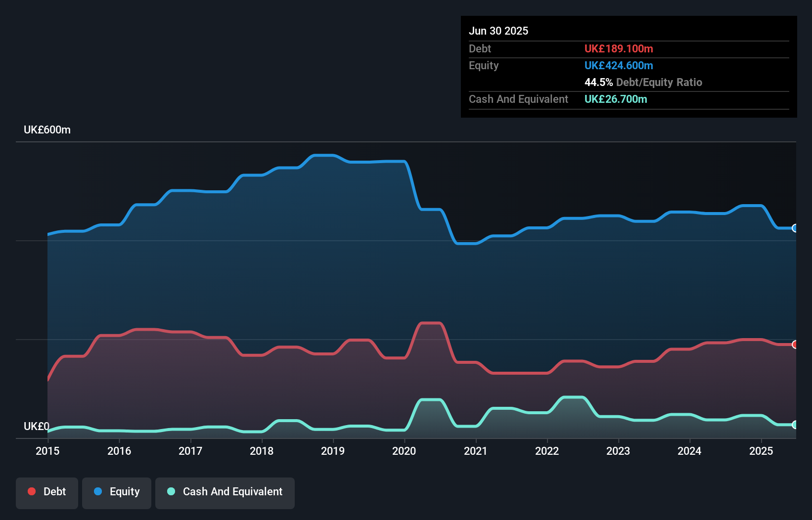The image size is (812, 520).
Task: Click the UK£600m axis label
Action: 47,130
